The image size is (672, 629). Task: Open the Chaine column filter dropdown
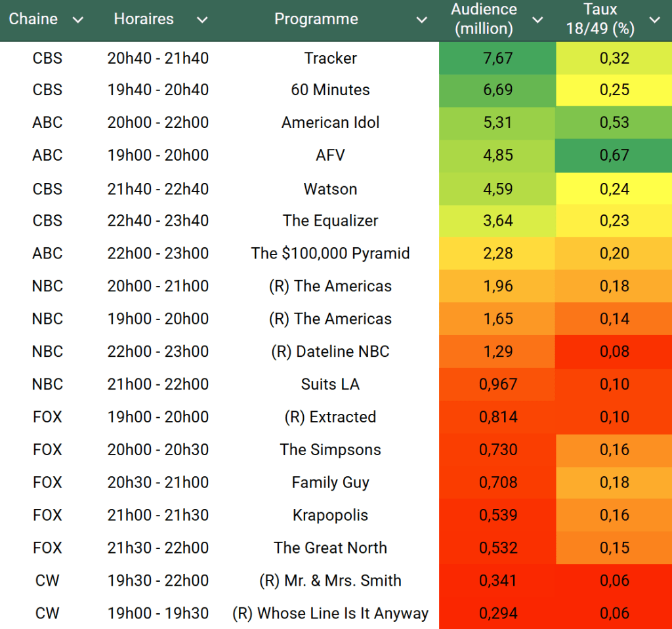(77, 20)
